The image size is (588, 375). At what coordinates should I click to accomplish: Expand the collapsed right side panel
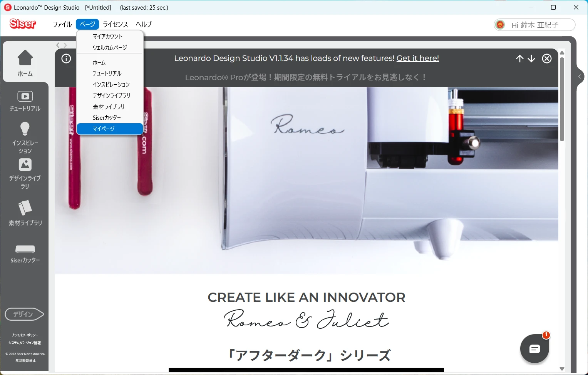pyautogui.click(x=580, y=77)
